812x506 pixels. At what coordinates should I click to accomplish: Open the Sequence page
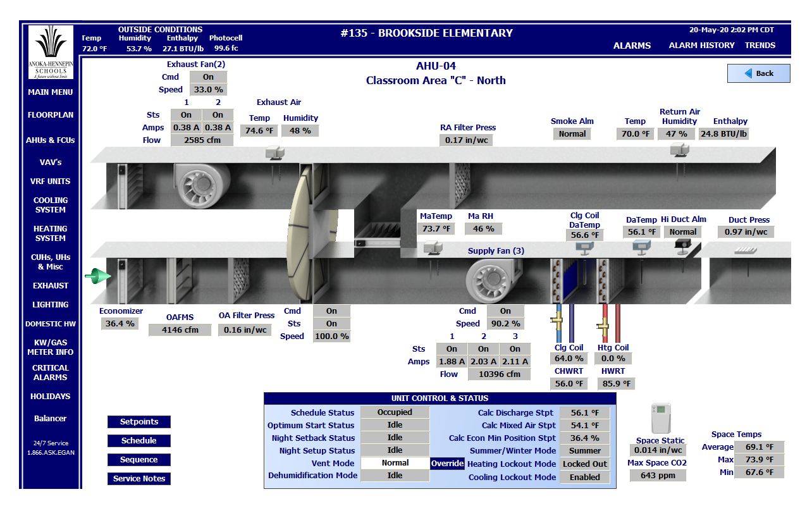139,460
